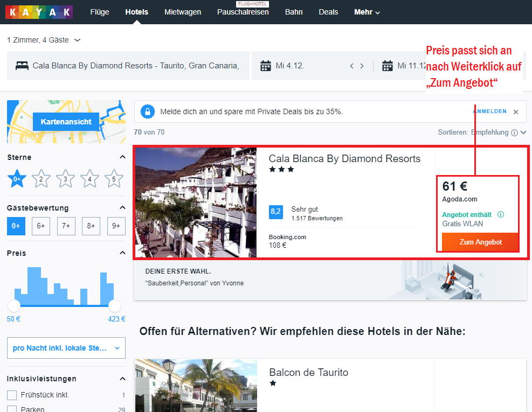Screen dimensions: 532x412
Task: Click the maximum price slider handle at 423 €
Action: [x=115, y=306]
